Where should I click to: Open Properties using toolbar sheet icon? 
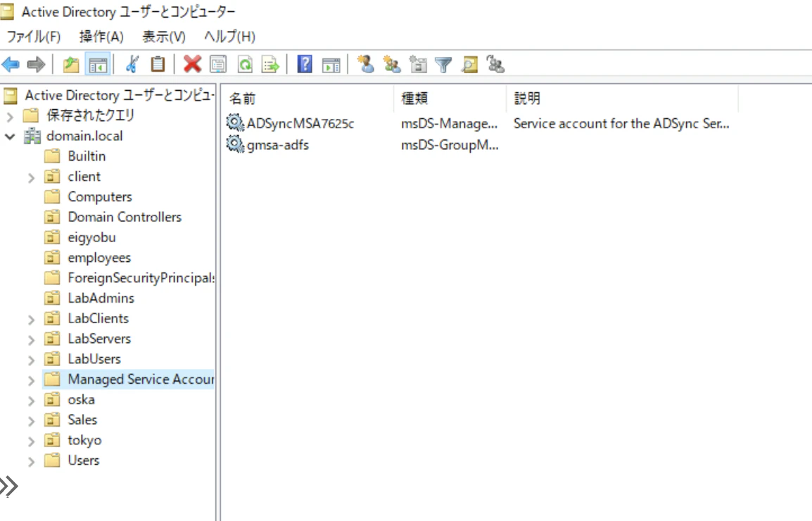[x=219, y=65]
